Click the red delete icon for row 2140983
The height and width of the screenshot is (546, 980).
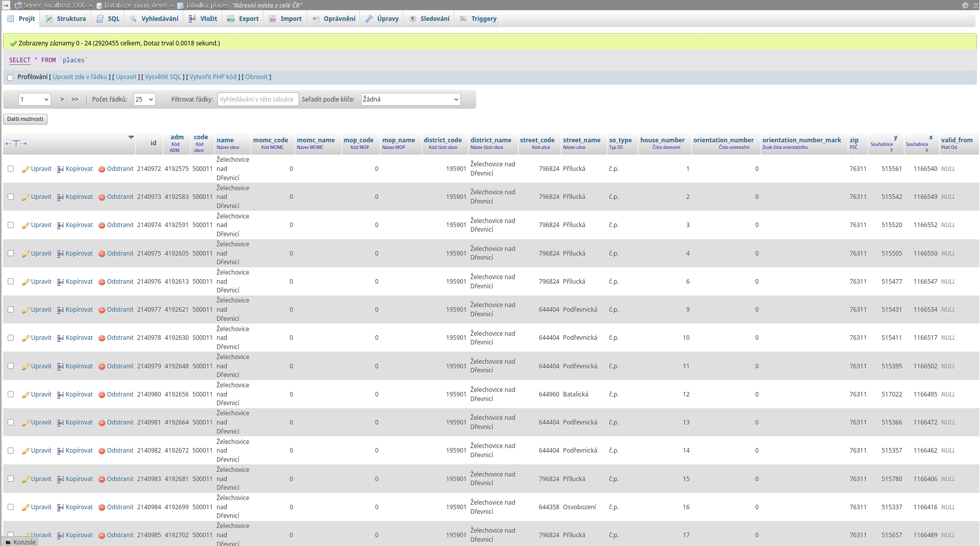[102, 480]
